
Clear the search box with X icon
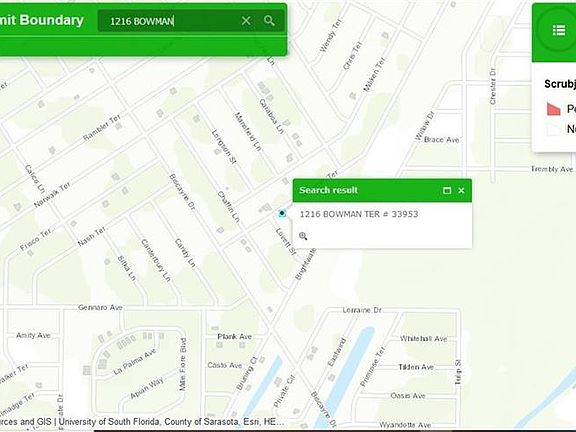[x=246, y=21]
